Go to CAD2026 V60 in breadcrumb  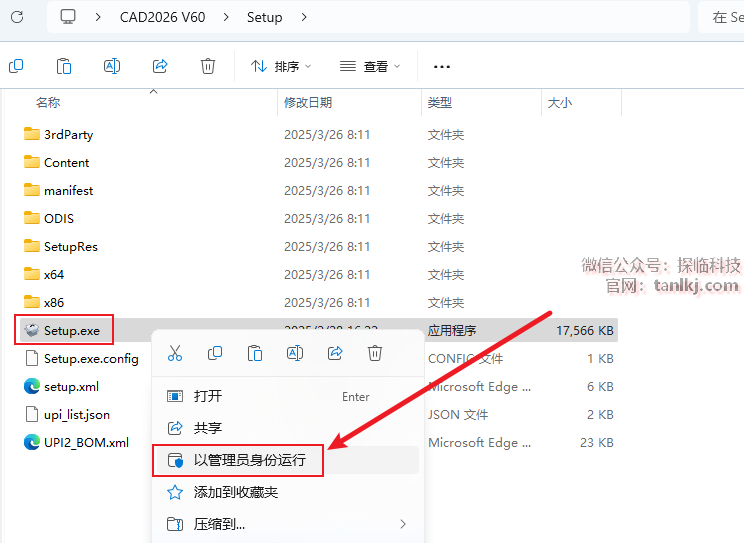click(162, 17)
